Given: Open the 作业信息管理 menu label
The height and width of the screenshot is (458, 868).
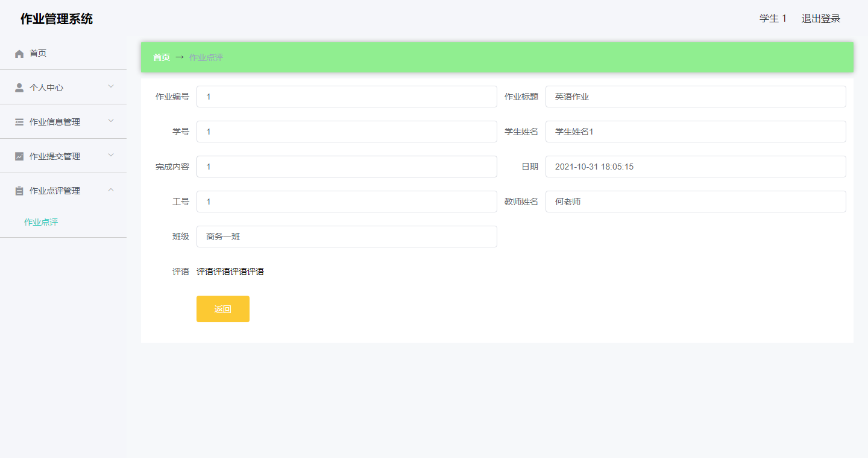Looking at the screenshot, I should pos(55,122).
